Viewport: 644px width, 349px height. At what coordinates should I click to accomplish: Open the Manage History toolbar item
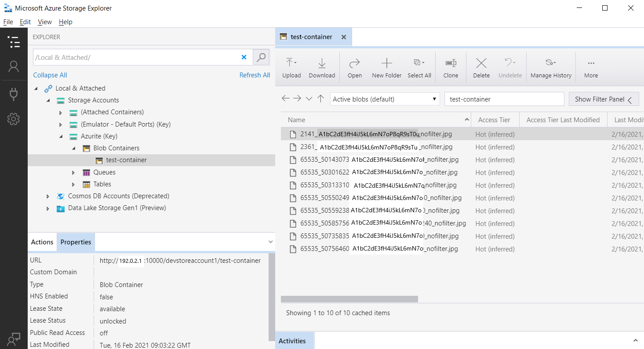pos(550,68)
